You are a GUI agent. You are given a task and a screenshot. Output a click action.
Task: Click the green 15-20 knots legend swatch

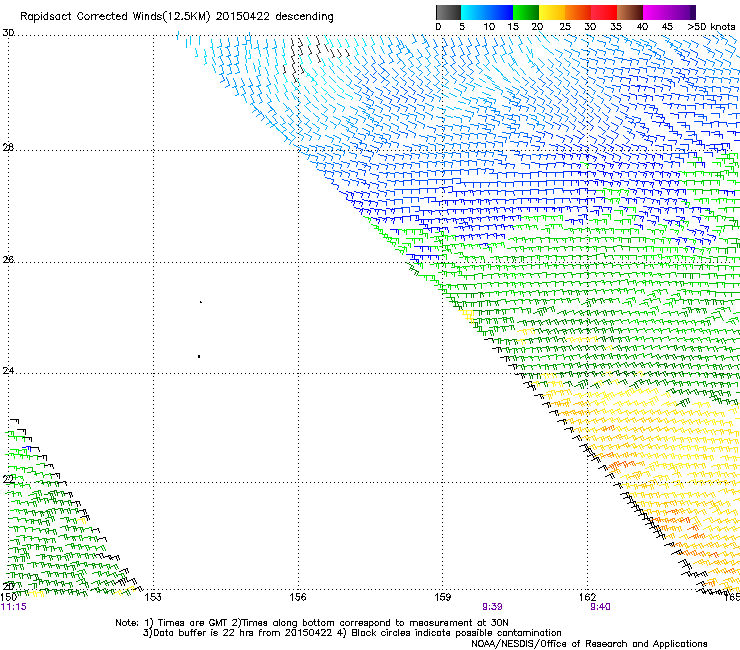526,12
